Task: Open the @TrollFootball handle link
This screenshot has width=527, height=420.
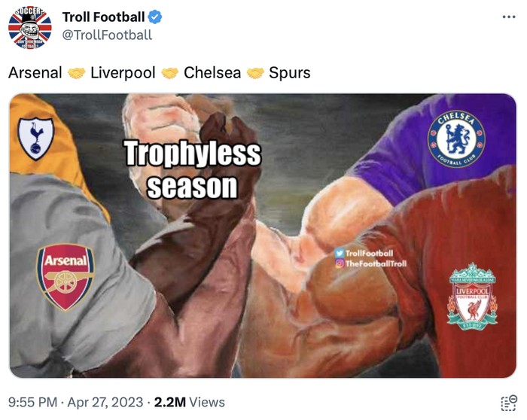Action: 107,35
